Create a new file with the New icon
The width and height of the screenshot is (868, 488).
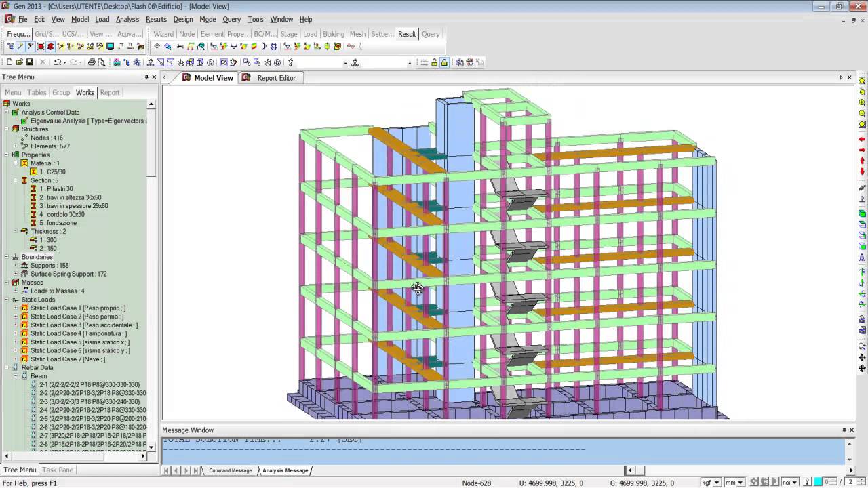pos(9,62)
